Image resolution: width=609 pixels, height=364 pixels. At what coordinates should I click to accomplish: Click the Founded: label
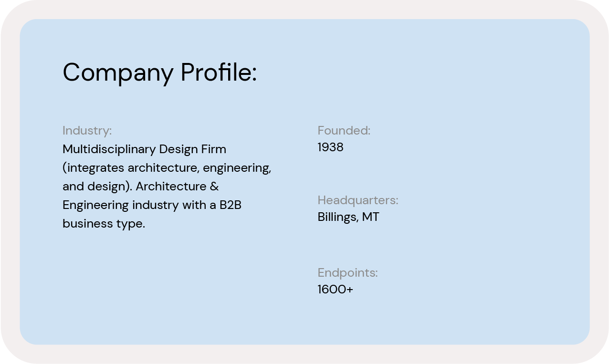[344, 130]
